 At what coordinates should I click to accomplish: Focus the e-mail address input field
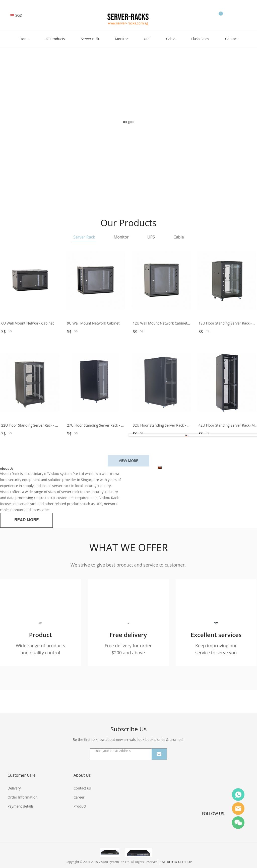[x=121, y=754]
